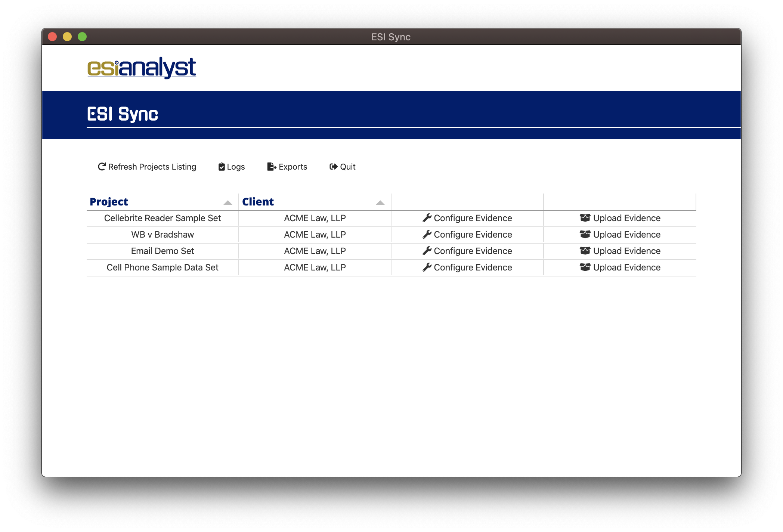
Task: Click the Client column header label
Action: tap(258, 202)
